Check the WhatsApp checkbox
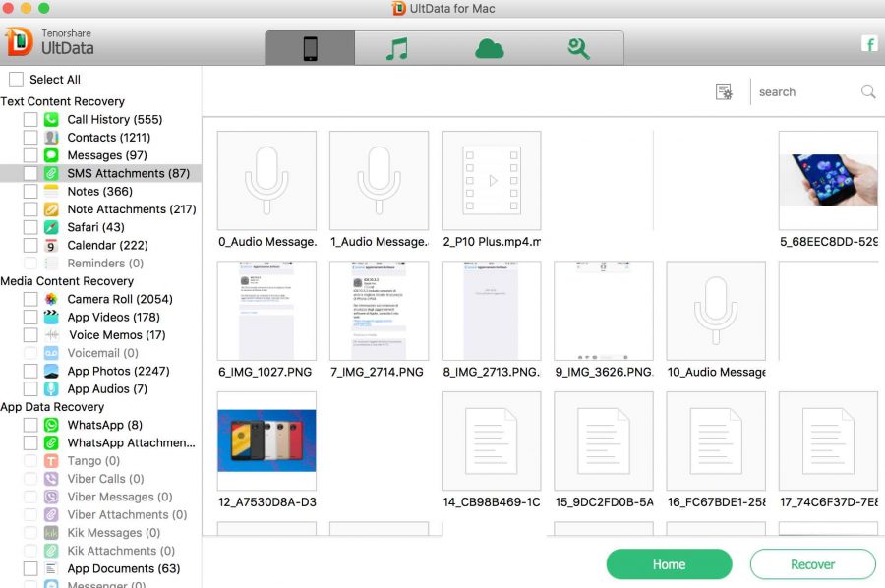 pos(30,425)
